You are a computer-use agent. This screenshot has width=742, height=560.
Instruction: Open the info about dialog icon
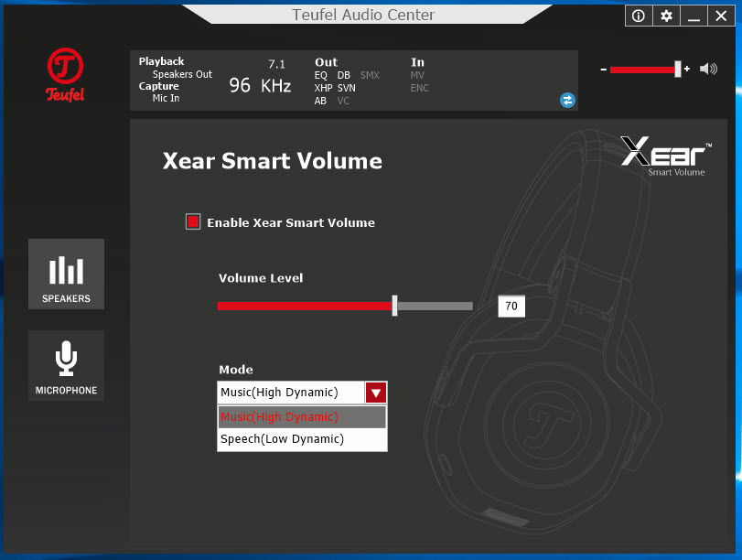[x=639, y=16]
